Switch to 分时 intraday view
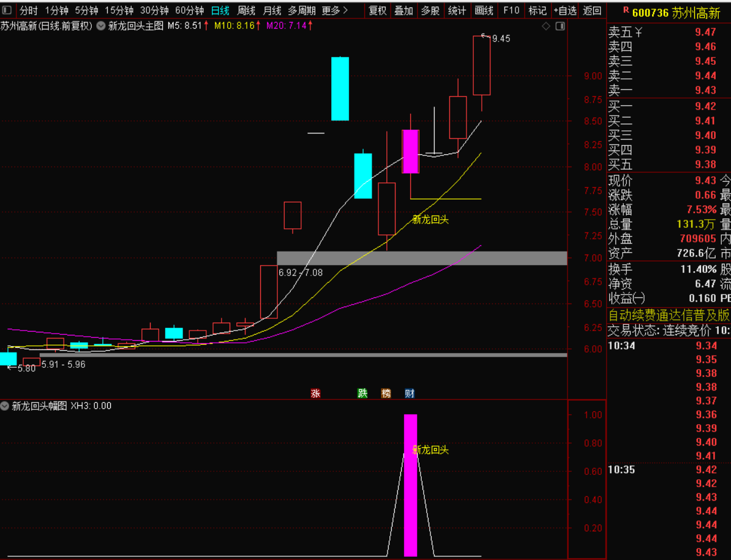 pyautogui.click(x=28, y=10)
